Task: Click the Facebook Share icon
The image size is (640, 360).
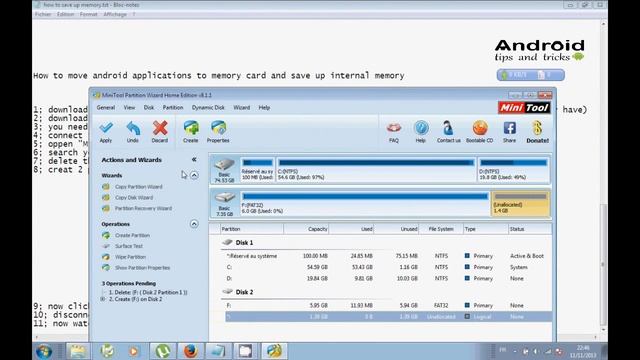Action: coord(509,132)
